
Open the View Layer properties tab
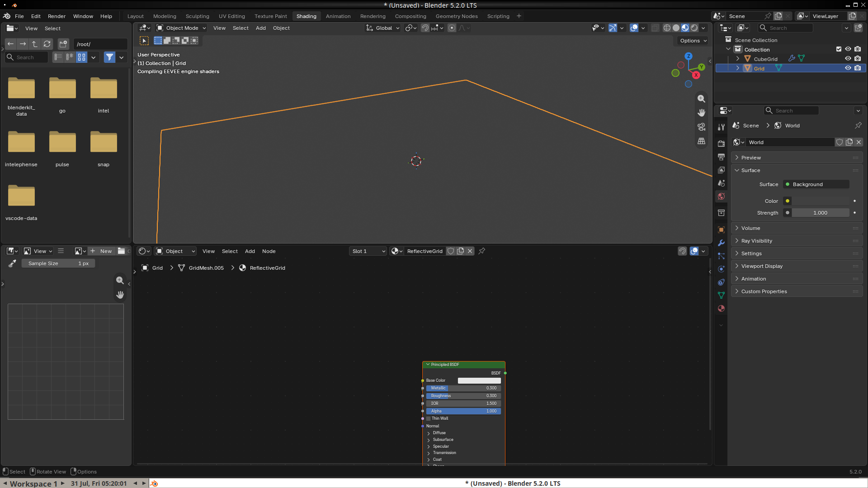721,170
